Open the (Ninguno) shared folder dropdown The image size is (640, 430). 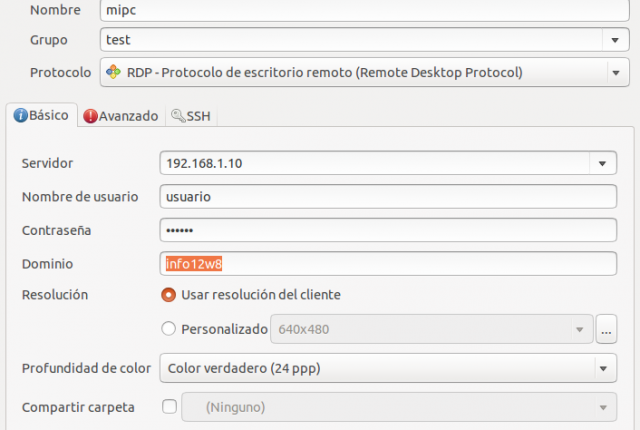coord(399,407)
